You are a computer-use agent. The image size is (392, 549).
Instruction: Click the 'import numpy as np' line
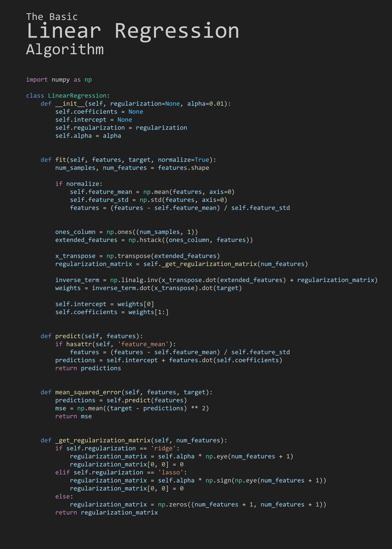59,80
